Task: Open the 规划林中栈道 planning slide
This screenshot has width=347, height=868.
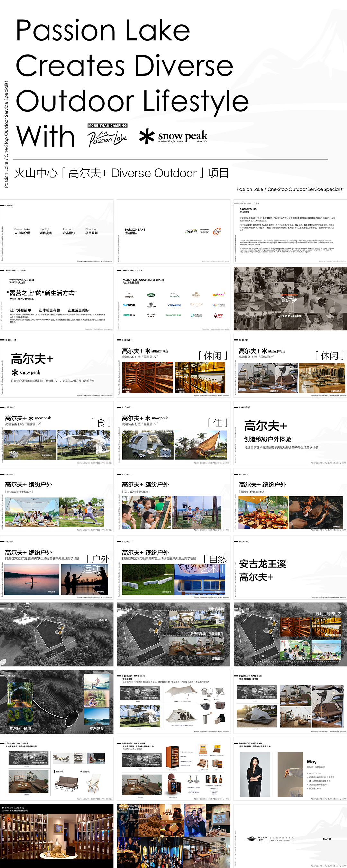Action: coord(57,701)
